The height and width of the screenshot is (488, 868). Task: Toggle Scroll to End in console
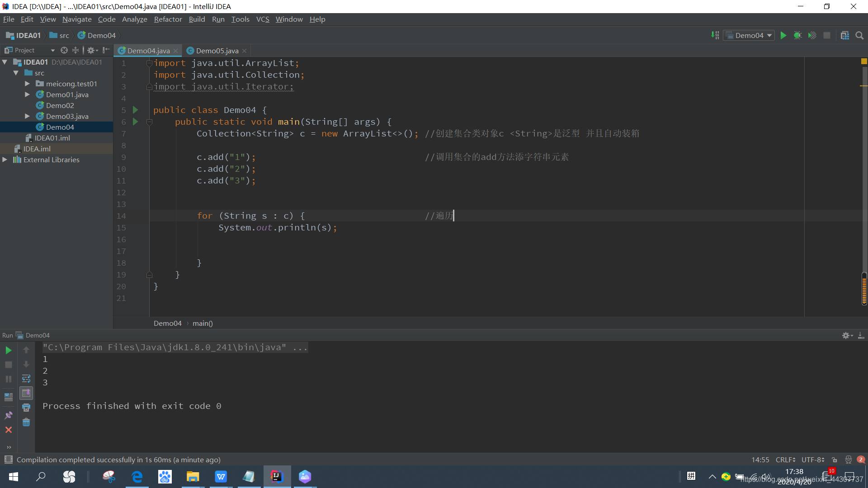pyautogui.click(x=26, y=393)
